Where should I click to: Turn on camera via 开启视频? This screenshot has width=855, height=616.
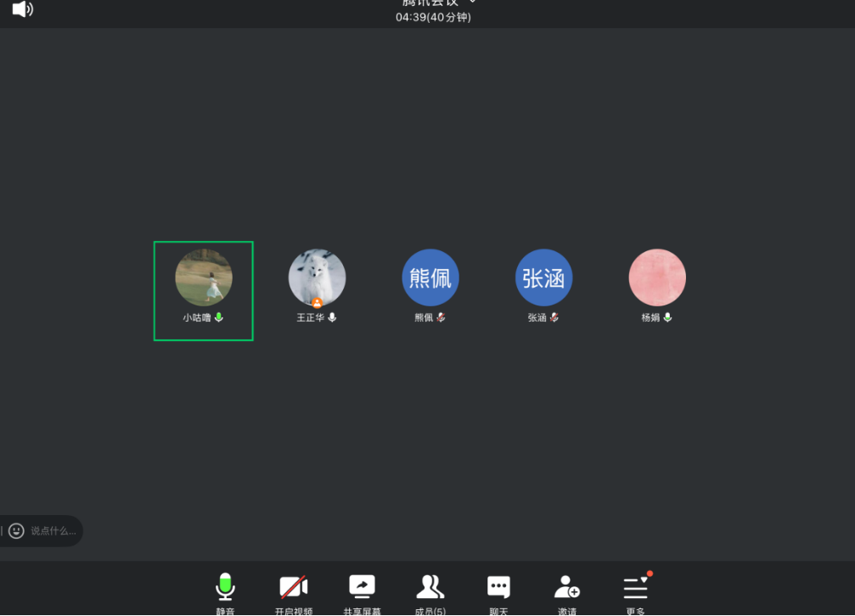[294, 587]
